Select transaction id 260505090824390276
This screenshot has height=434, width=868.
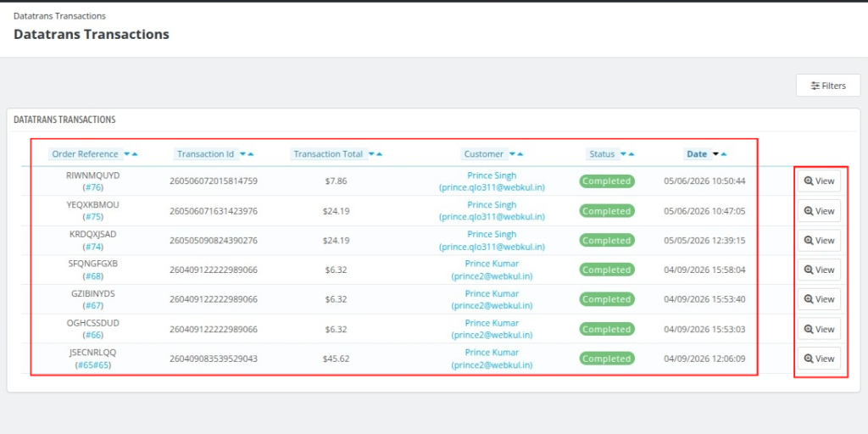213,240
